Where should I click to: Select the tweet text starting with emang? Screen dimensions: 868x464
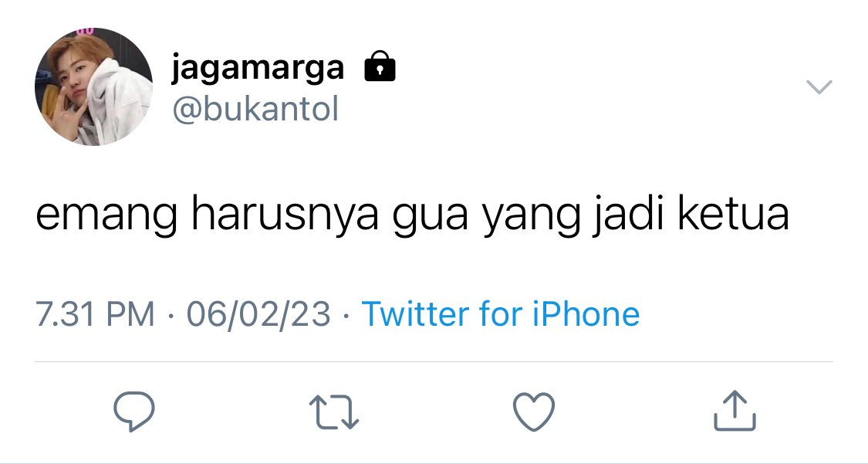[x=412, y=215]
